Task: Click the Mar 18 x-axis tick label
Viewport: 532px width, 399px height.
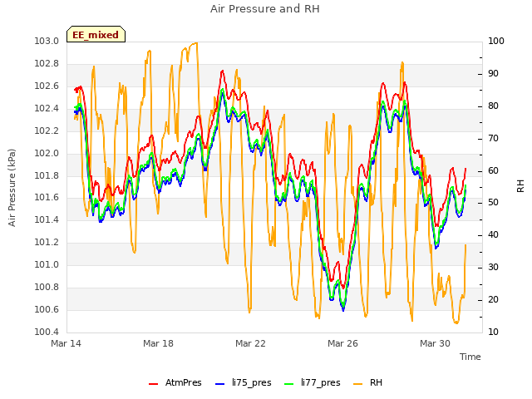Action: point(158,343)
